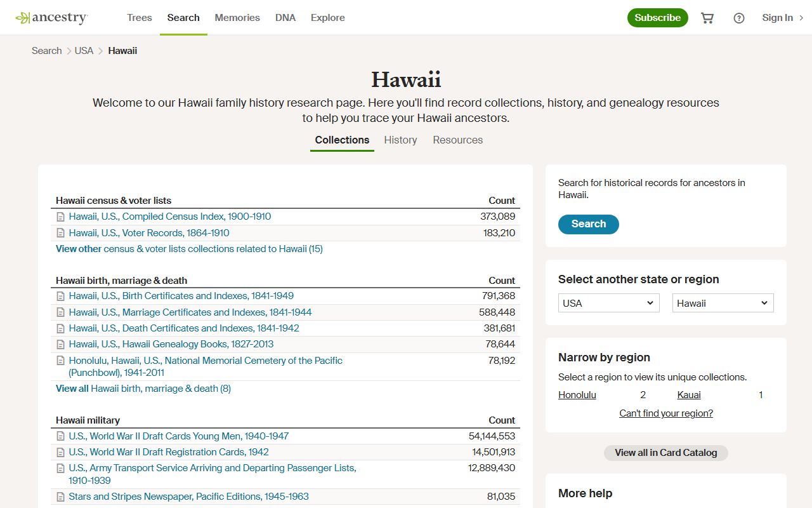This screenshot has width=812, height=508.
Task: Click the 54,144,553 count value
Action: (492, 436)
